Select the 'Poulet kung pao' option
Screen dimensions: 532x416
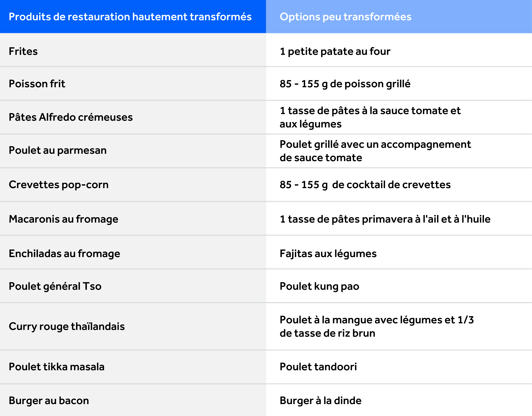[319, 286]
